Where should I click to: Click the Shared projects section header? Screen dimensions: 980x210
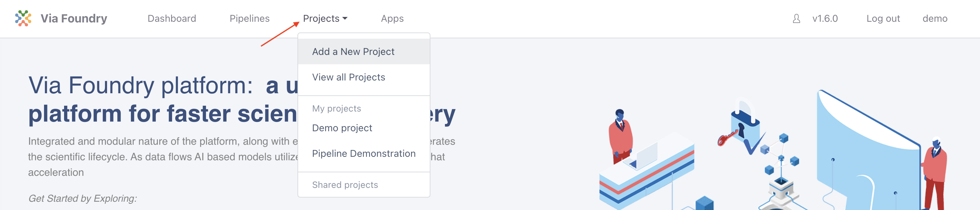coord(345,185)
